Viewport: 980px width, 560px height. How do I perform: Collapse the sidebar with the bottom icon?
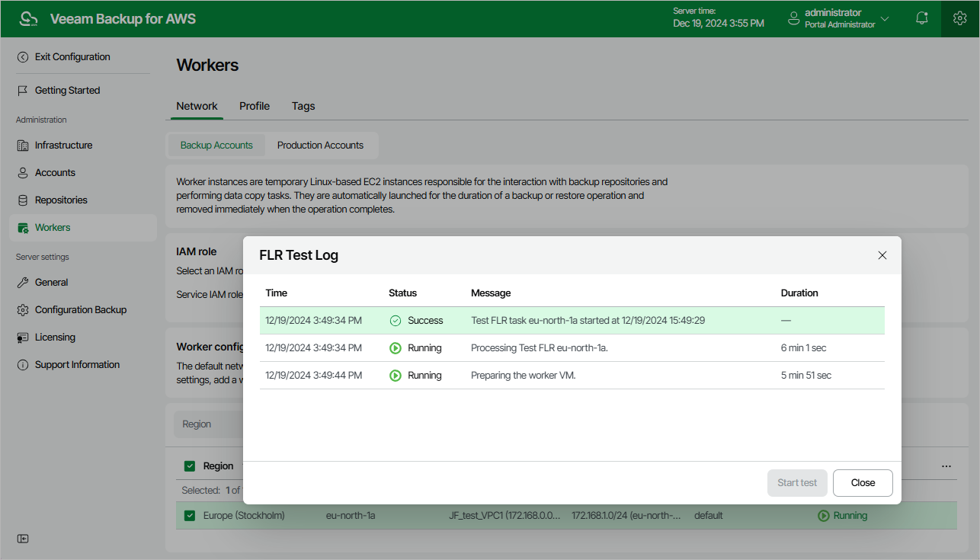pos(23,539)
